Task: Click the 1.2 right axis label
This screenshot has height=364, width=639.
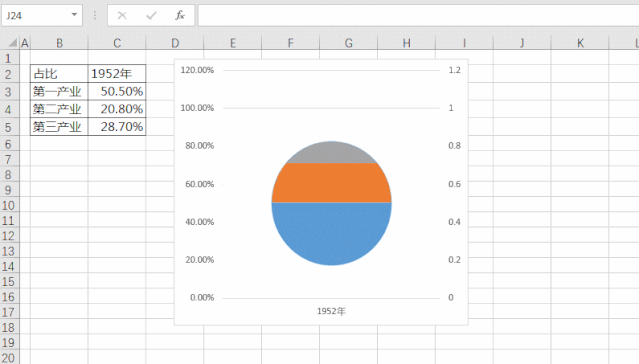Action: point(454,70)
